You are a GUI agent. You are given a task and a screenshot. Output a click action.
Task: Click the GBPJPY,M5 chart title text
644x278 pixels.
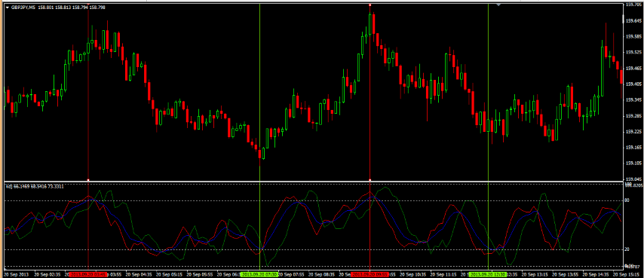(x=23, y=8)
